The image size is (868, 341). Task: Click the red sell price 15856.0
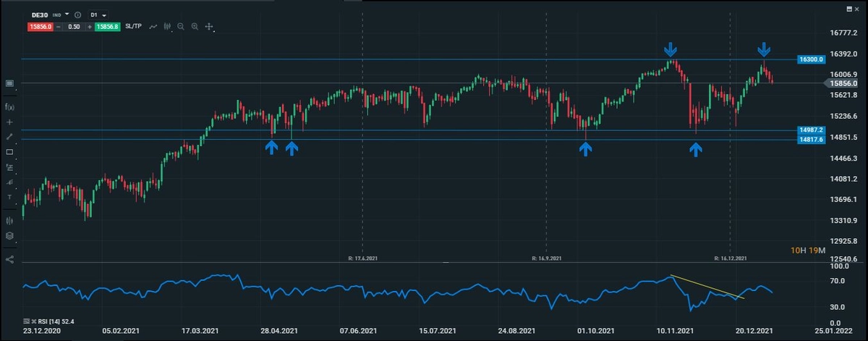(x=39, y=27)
